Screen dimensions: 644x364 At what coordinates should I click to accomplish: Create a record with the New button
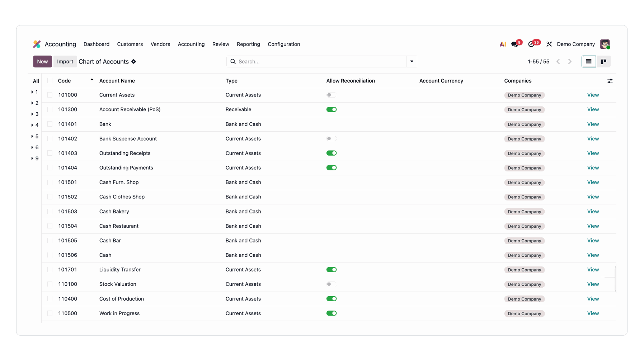[42, 61]
